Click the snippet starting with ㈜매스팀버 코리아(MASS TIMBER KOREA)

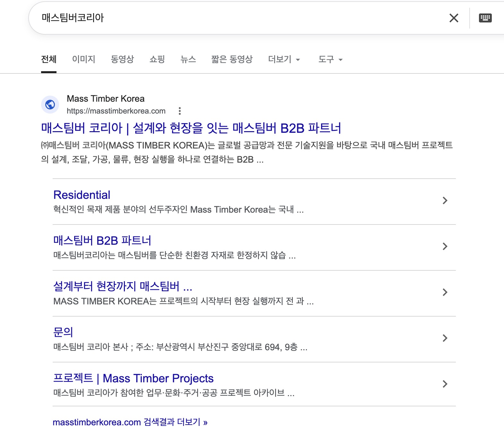pos(247,152)
